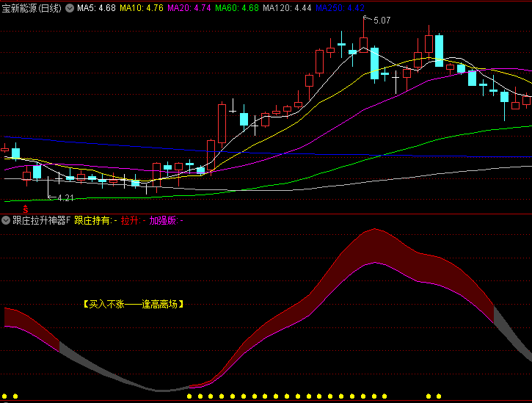
Task: Click the 跟庄拉升神器F indicator name
Action: (41, 220)
